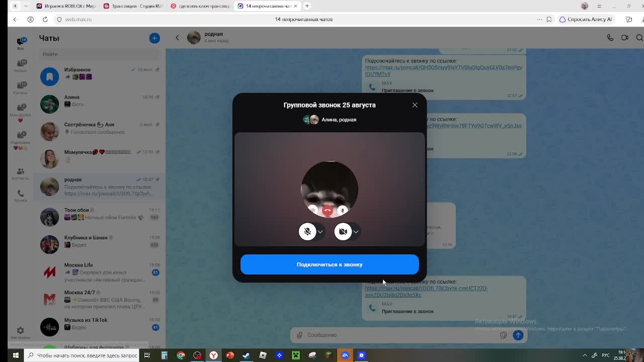
Task: Click the Windows taskbar search box
Action: [x=83, y=355]
